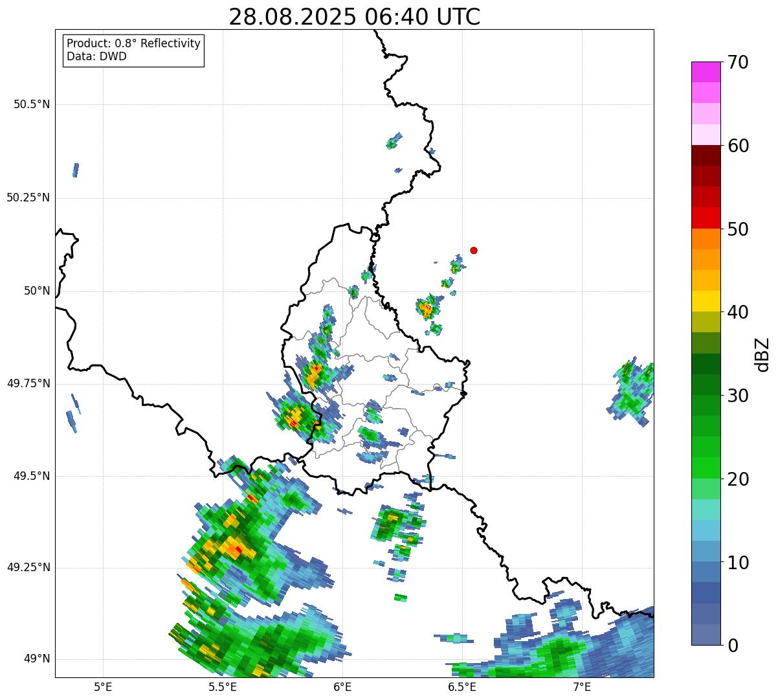This screenshot has height=700, width=778.
Task: Click the 50.5°N latitude label
Action: [32, 104]
